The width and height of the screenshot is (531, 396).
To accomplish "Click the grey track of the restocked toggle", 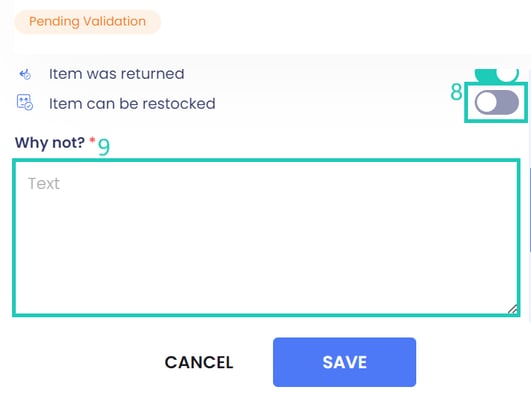I will pos(508,102).
